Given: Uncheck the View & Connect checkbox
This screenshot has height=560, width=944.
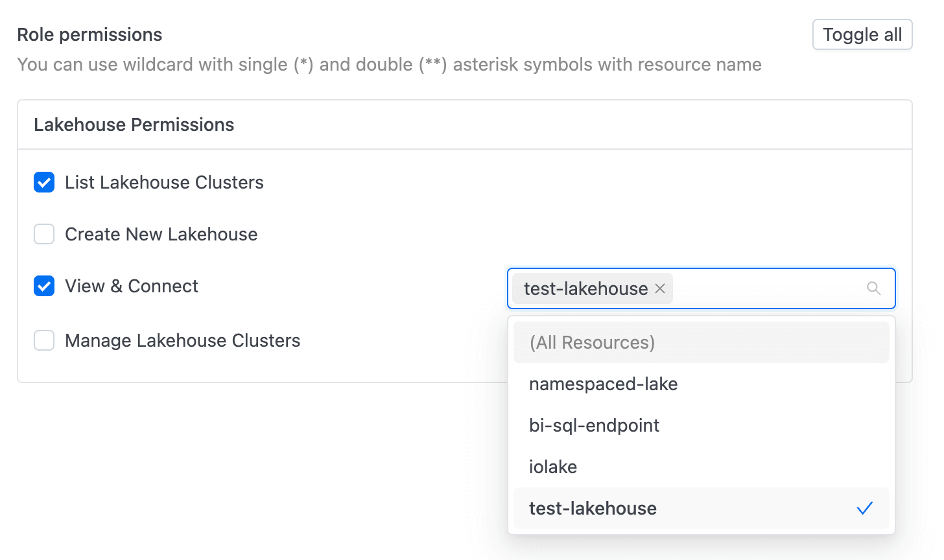Looking at the screenshot, I should (x=44, y=286).
